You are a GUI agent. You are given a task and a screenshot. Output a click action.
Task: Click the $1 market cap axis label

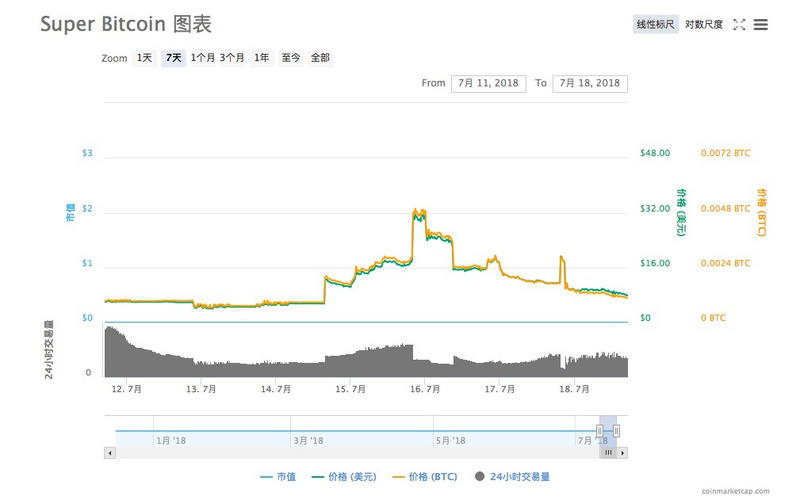[87, 263]
